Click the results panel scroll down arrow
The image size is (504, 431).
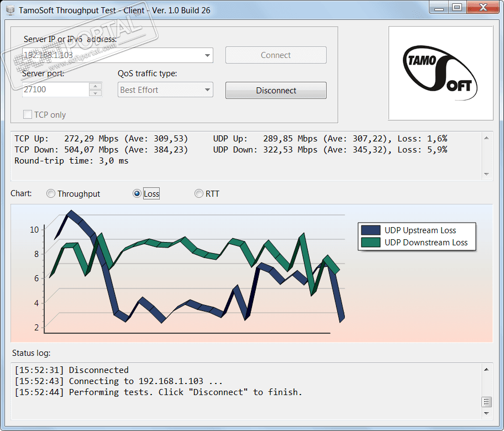pyautogui.click(x=487, y=174)
